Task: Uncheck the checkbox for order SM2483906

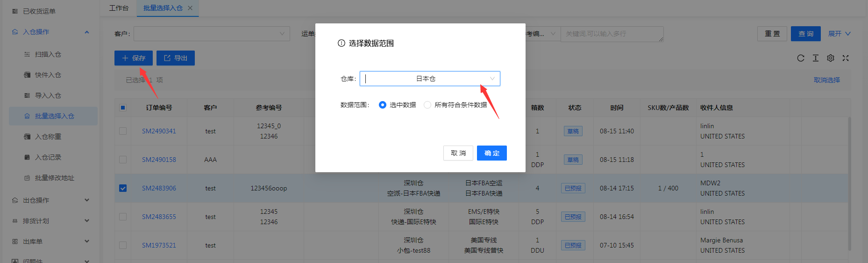Action: [123, 188]
